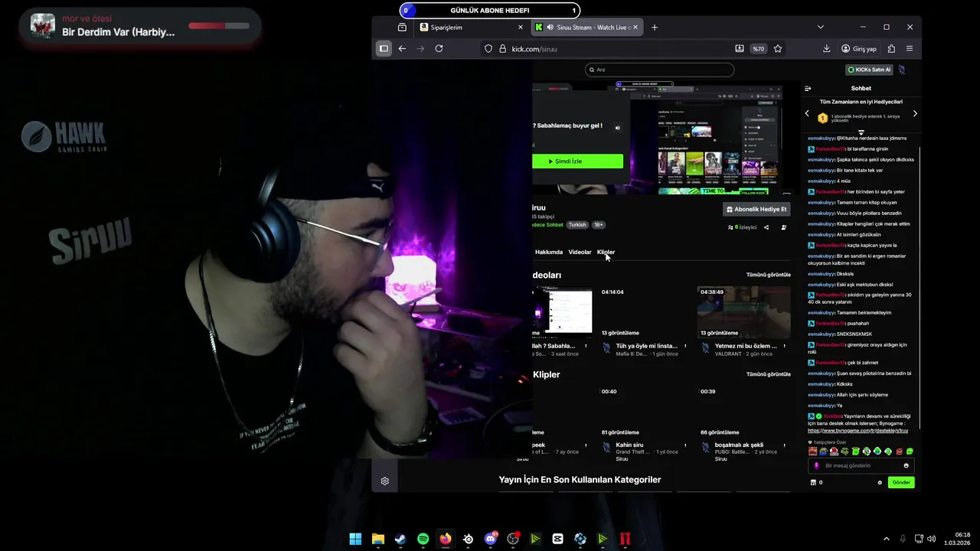The image size is (980, 551).
Task: Show hidden system tray icons chevron
Action: point(887,539)
